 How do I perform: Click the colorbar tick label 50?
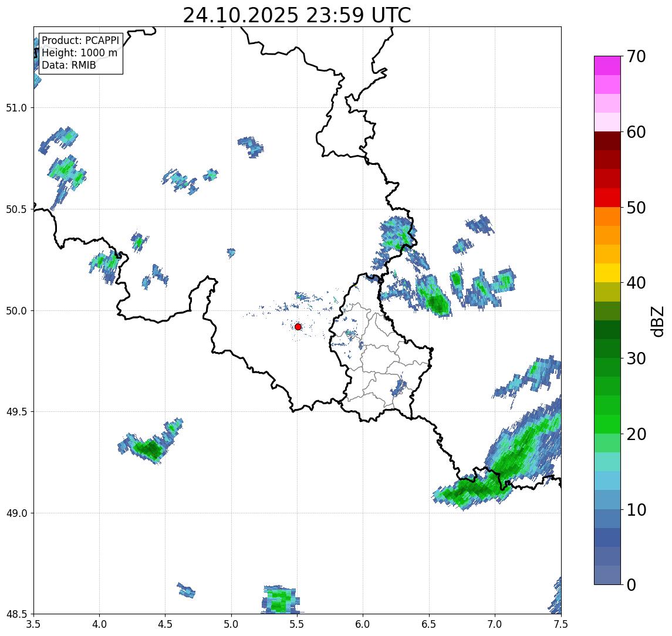tap(636, 208)
